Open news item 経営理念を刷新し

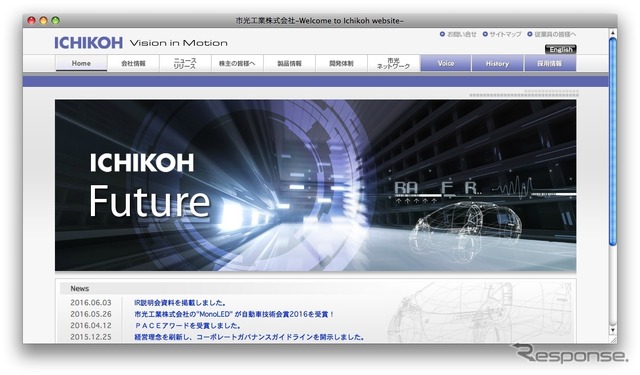point(249,337)
